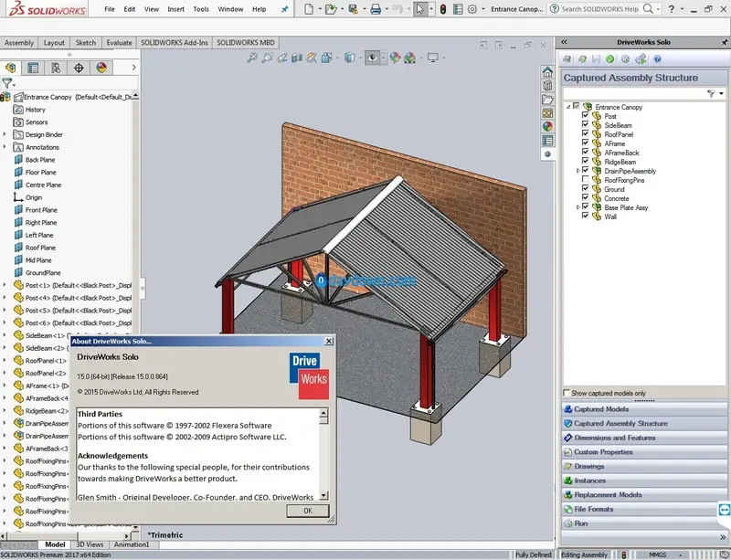
Task: Open the ConfigurationManager tab icon
Action: pos(56,69)
